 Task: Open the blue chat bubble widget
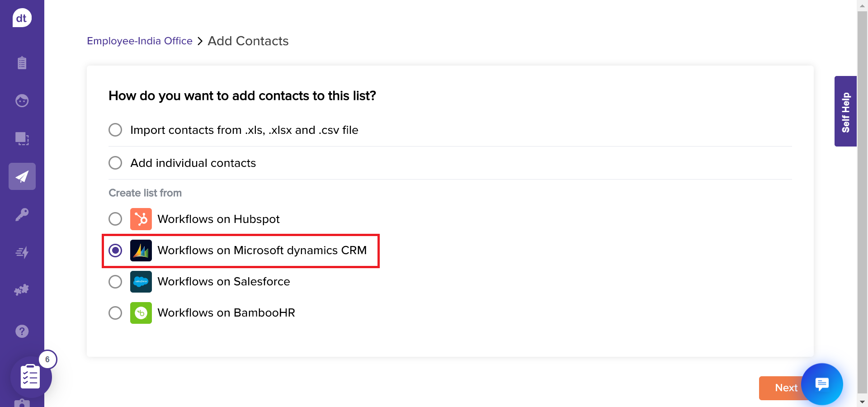[x=821, y=384]
